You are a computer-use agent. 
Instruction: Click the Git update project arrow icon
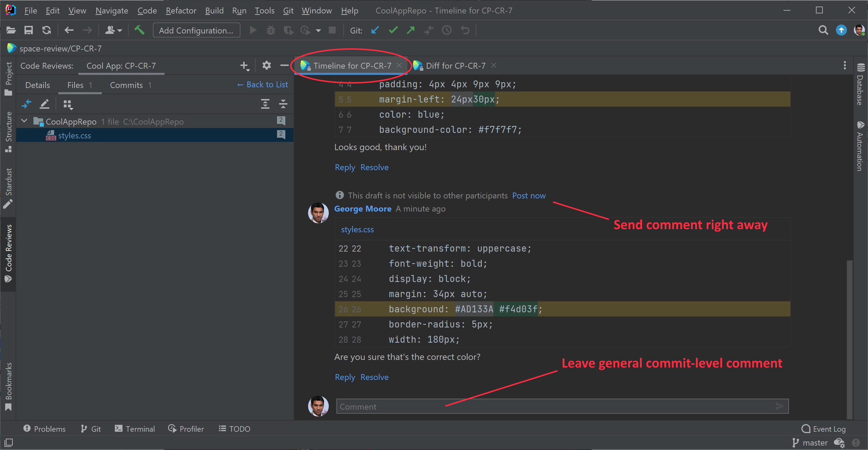click(x=375, y=30)
